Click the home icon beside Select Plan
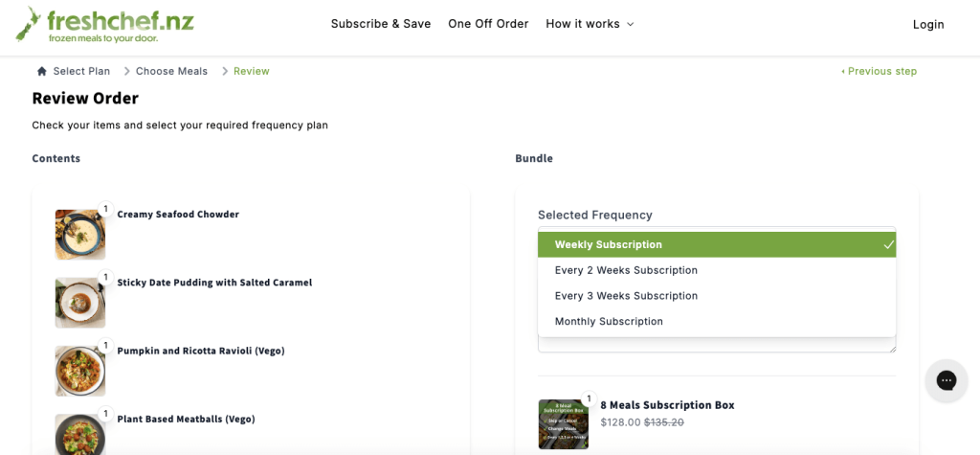Viewport: 980px width, 455px height. 42,71
